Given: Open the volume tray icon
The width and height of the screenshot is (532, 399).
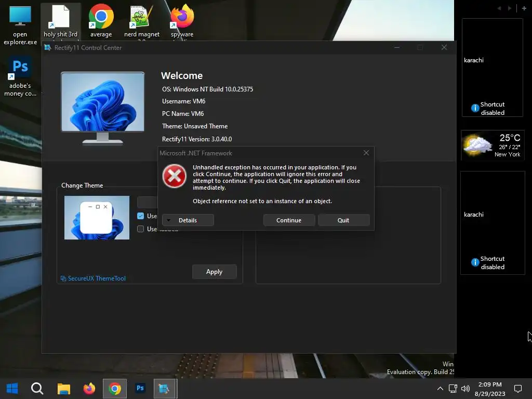Looking at the screenshot, I should (x=465, y=389).
